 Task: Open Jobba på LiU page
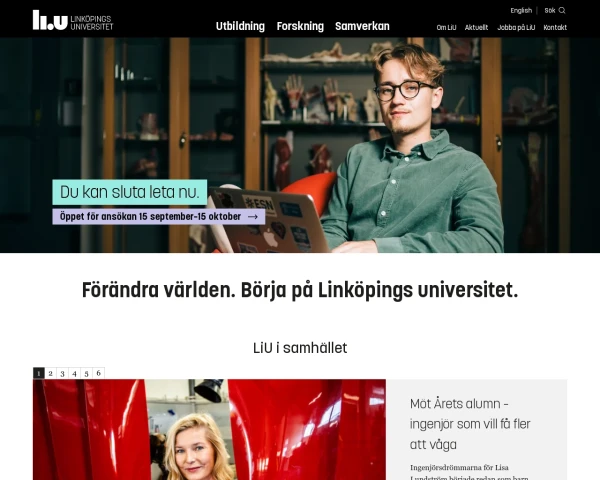[516, 28]
